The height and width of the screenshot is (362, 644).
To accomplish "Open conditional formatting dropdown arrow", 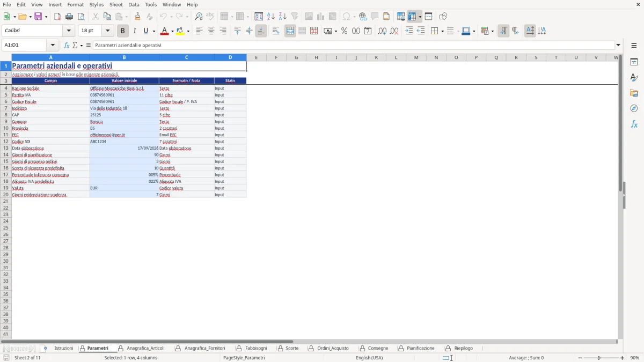I will coord(492,31).
